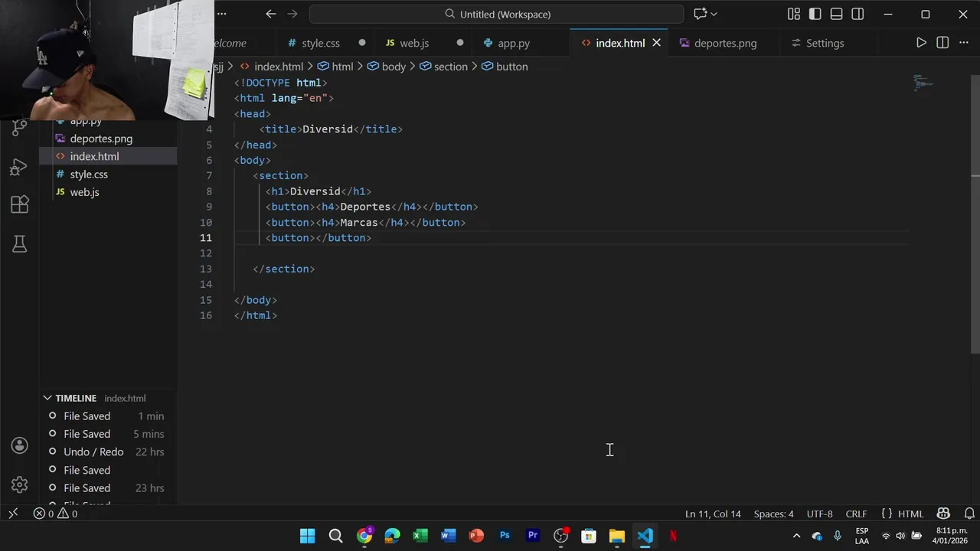This screenshot has width=980, height=551.
Task: Open the Run and Debug view
Action: click(x=20, y=167)
